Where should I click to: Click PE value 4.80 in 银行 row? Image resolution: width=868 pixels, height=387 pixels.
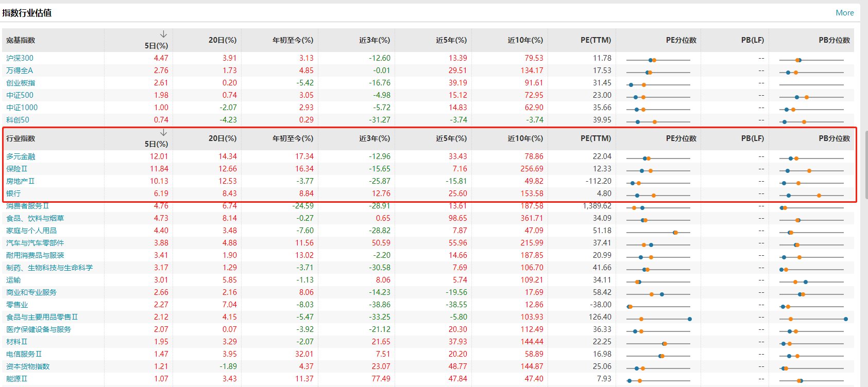pyautogui.click(x=604, y=193)
